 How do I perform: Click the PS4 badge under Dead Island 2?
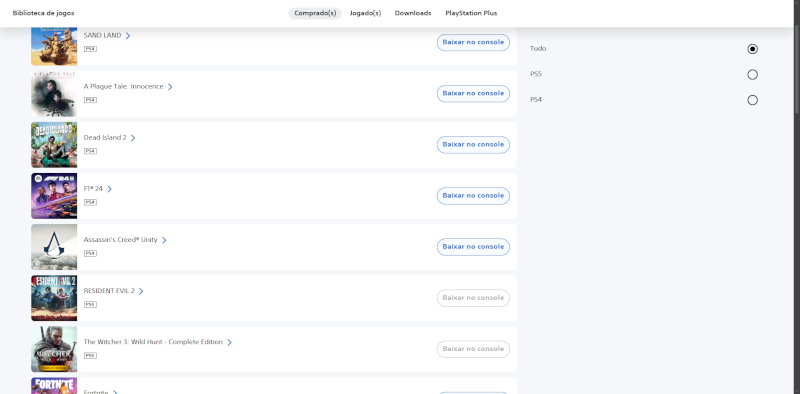click(x=90, y=151)
